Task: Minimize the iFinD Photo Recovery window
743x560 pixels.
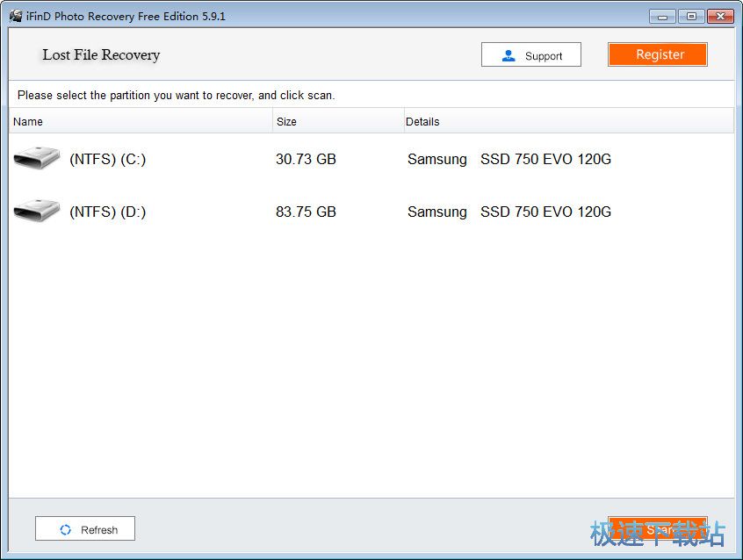Action: 662,16
